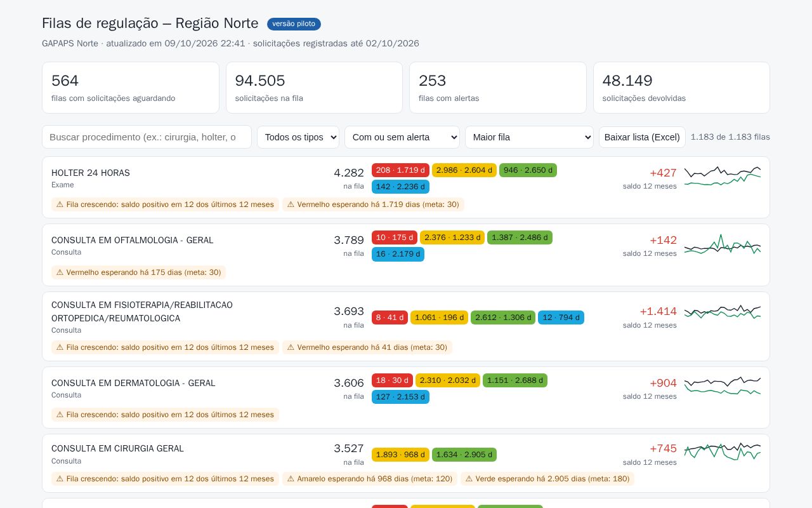
Task: Expand the 'Com ou sem alerta' dropdown
Action: coord(402,137)
